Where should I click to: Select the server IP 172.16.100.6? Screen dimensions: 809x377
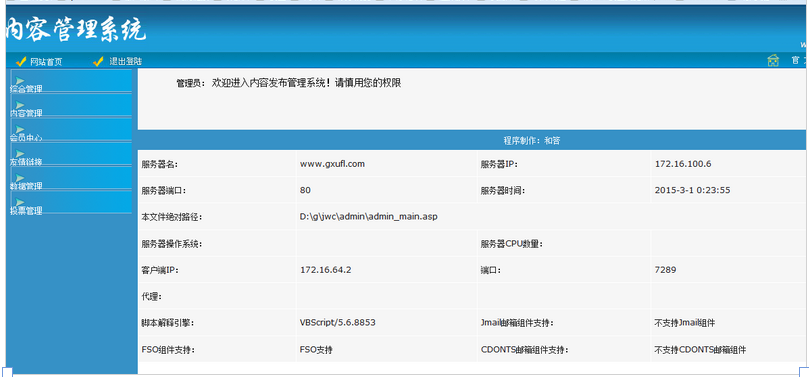pyautogui.click(x=683, y=164)
